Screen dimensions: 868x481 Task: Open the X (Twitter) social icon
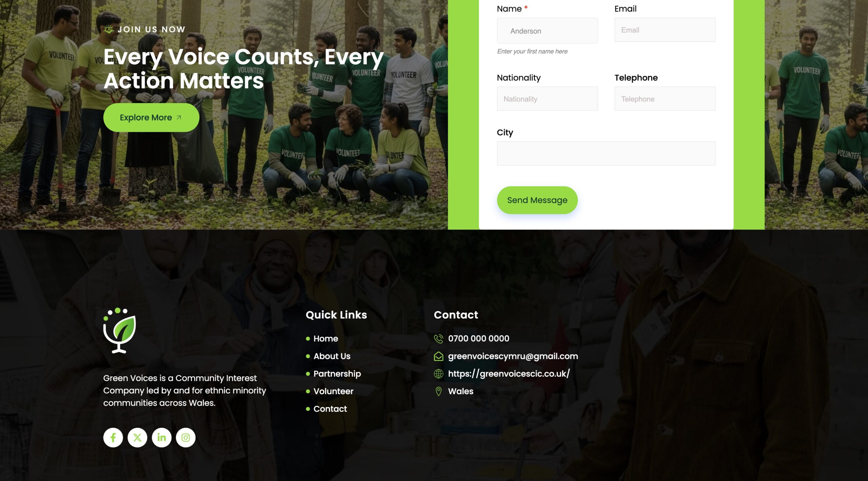[137, 438]
